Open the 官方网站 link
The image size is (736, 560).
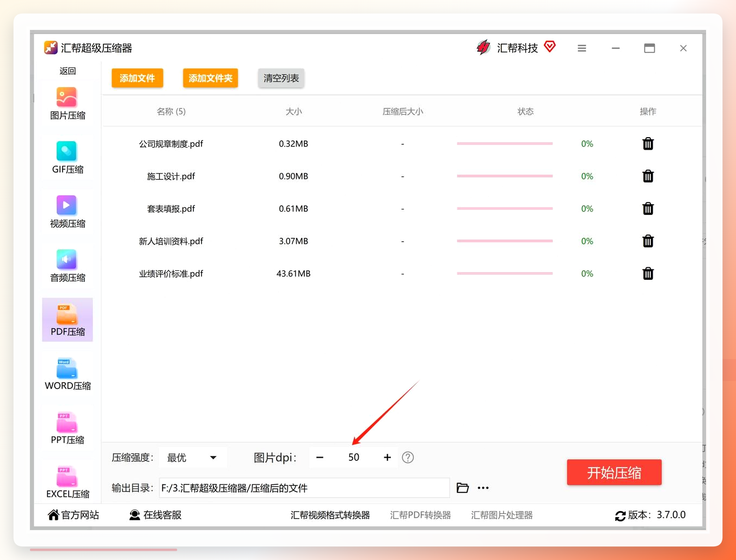73,515
